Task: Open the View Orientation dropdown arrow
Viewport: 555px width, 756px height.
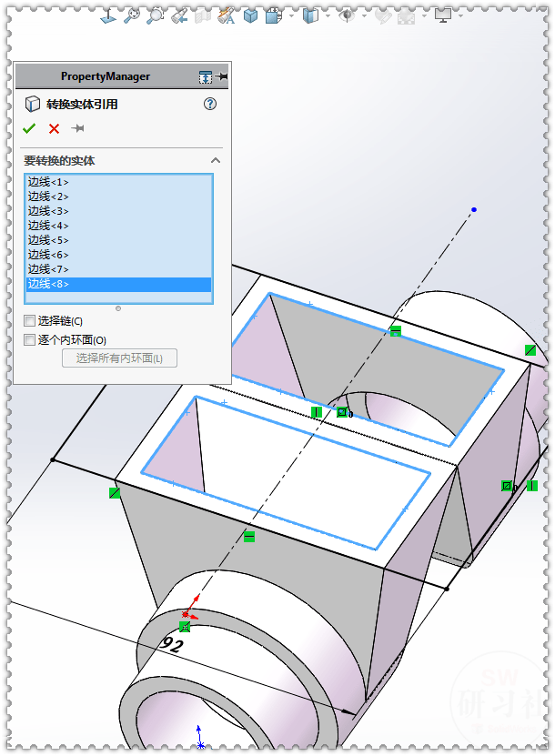Action: point(291,16)
